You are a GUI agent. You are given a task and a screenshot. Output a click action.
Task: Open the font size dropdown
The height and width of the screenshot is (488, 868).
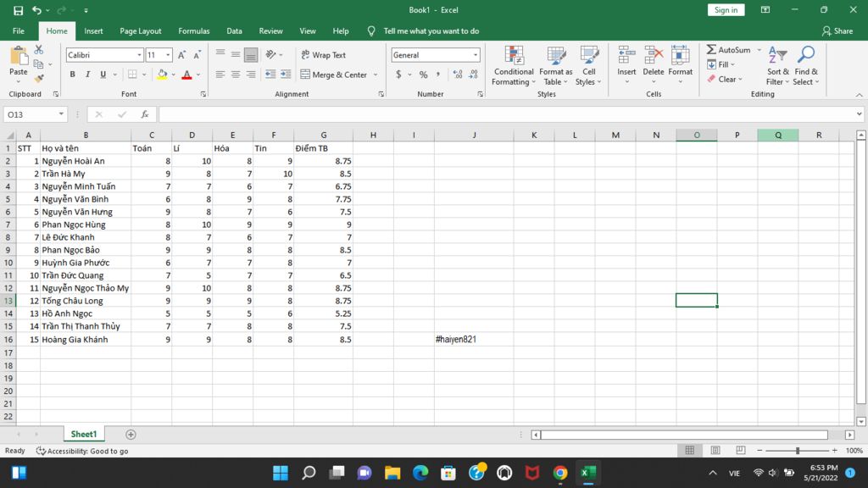(168, 55)
